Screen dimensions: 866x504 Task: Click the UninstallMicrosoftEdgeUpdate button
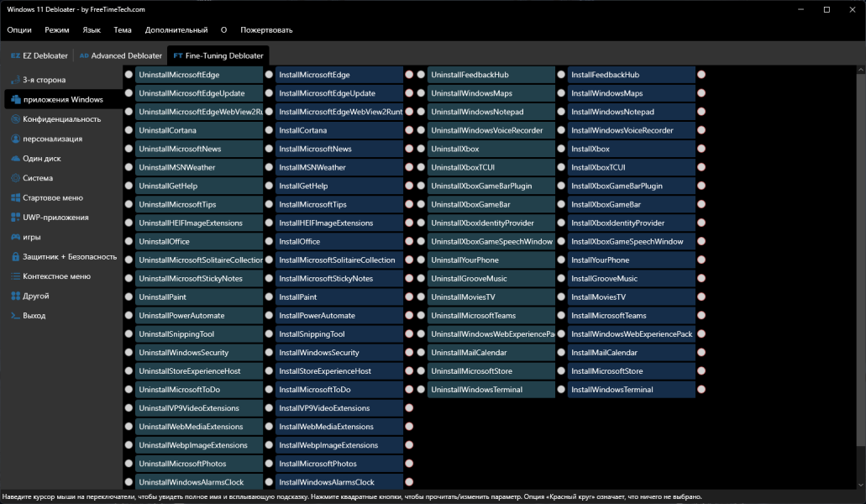pyautogui.click(x=199, y=93)
